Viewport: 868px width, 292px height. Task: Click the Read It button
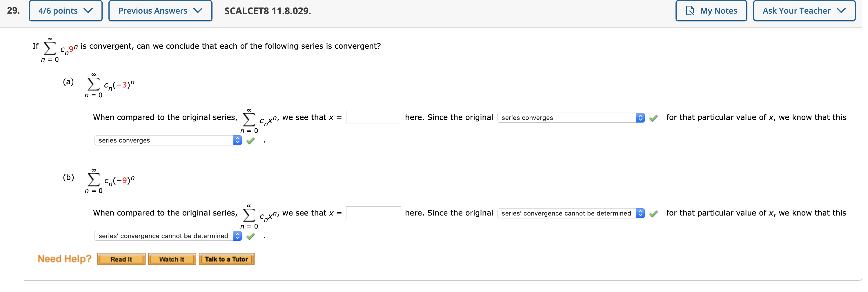[121, 259]
